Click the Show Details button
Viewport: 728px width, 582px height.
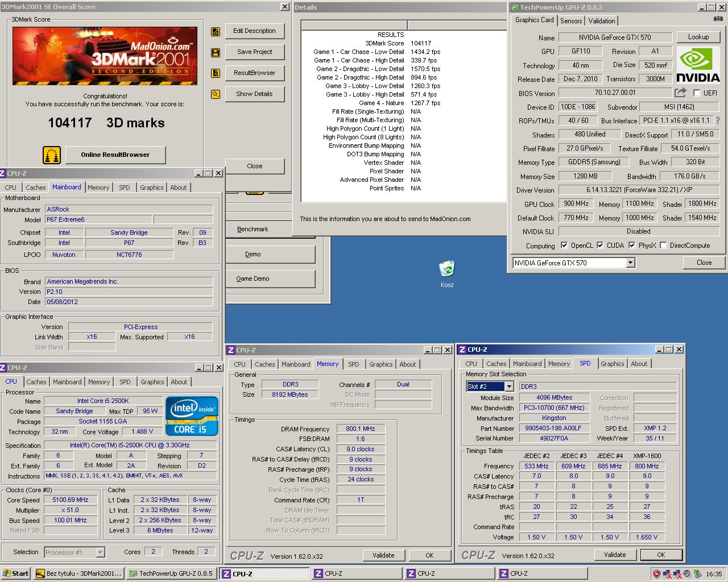tap(254, 94)
